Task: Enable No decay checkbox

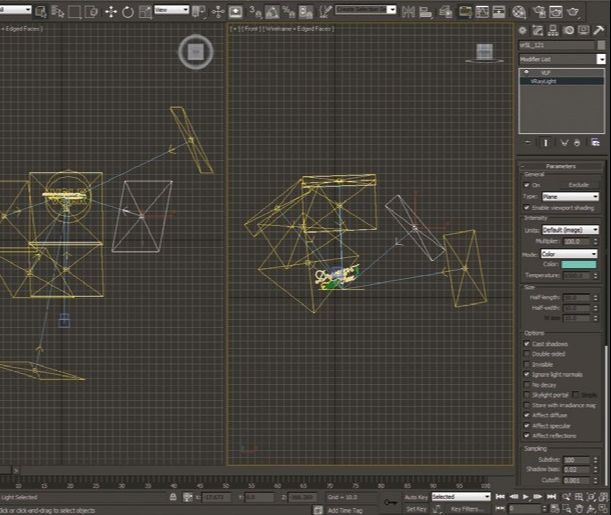Action: (x=527, y=384)
